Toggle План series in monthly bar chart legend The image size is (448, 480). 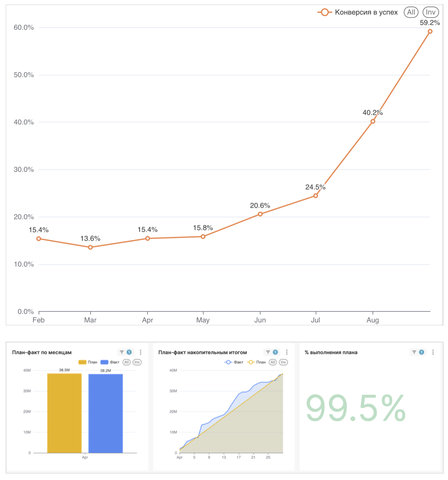coord(88,362)
